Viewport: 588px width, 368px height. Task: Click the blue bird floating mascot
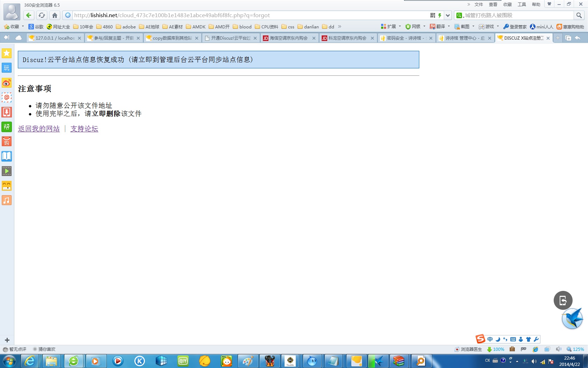(573, 318)
